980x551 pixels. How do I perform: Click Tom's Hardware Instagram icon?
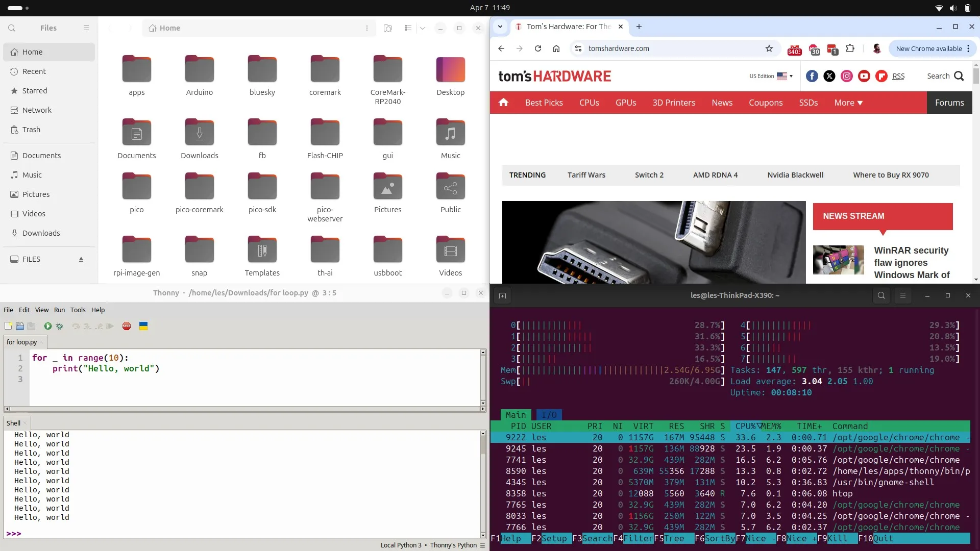(847, 76)
